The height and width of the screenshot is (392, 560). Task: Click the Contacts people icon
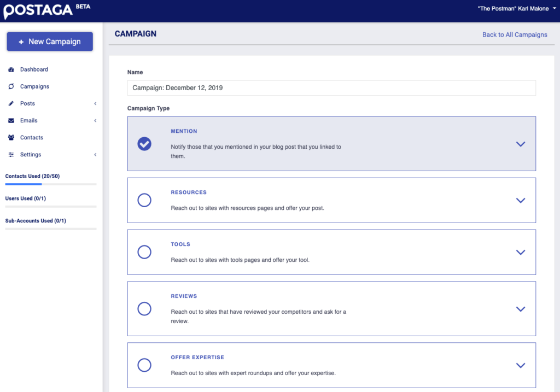click(11, 137)
